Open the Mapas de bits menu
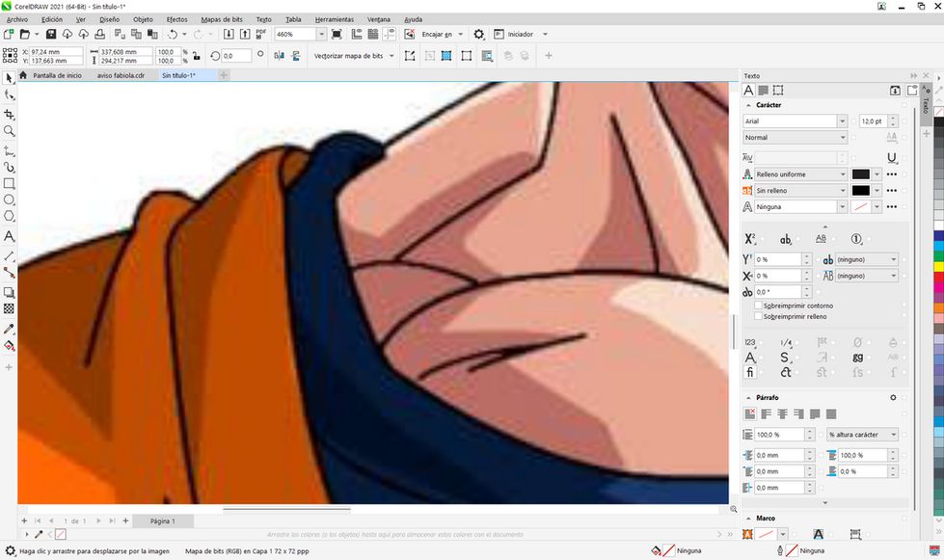The width and height of the screenshot is (944, 560). coord(222,19)
